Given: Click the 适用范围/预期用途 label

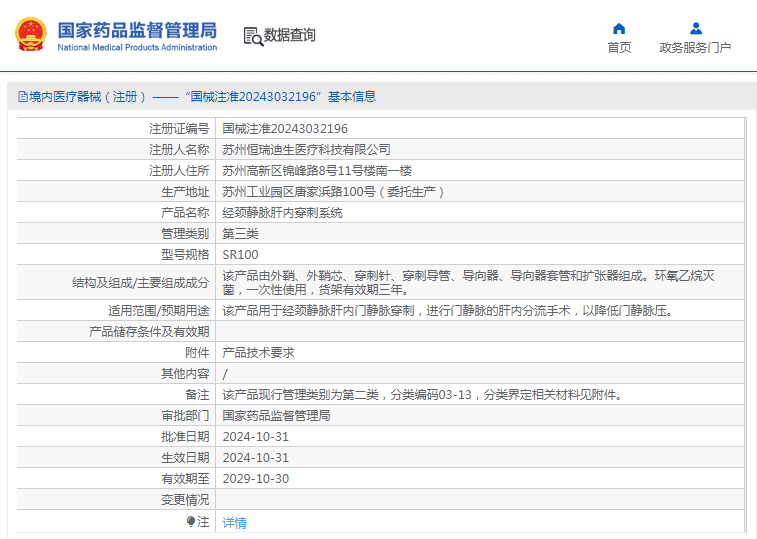Looking at the screenshot, I should tap(159, 311).
